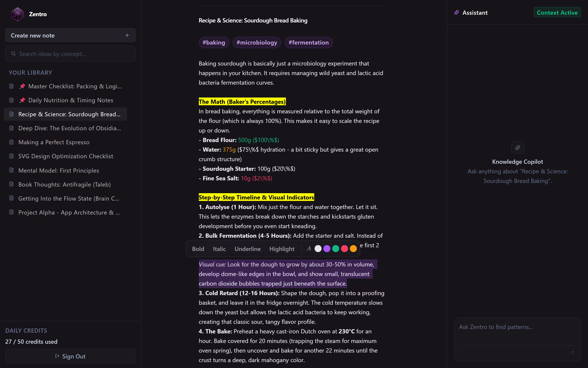Click the pin icon on Master Checklist note

click(22, 86)
